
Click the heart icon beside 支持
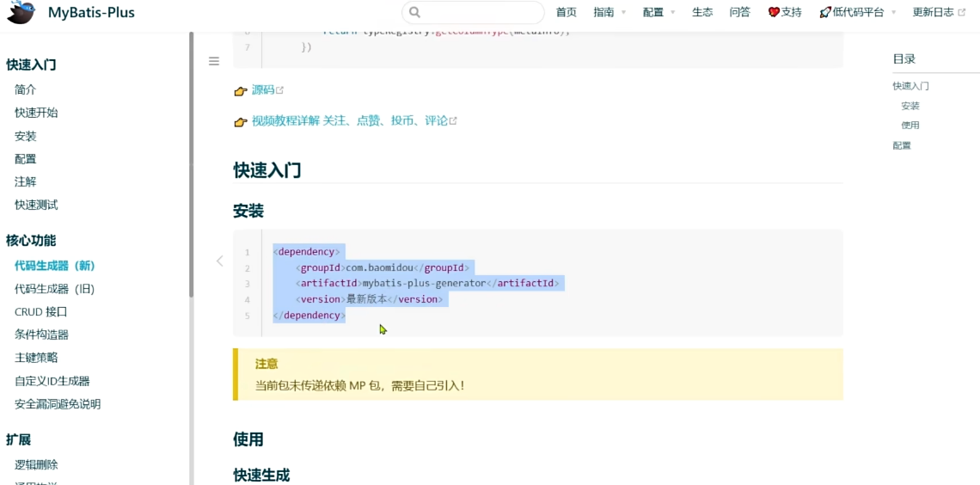(x=774, y=13)
